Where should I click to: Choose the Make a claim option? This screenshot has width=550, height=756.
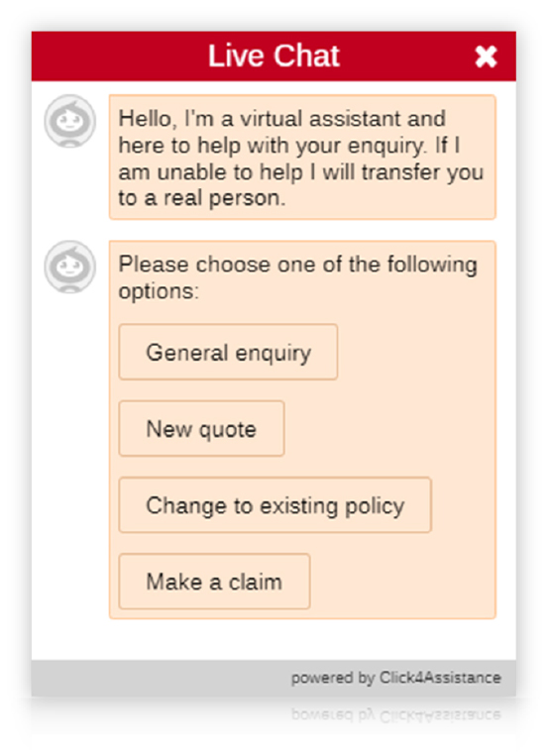(214, 581)
